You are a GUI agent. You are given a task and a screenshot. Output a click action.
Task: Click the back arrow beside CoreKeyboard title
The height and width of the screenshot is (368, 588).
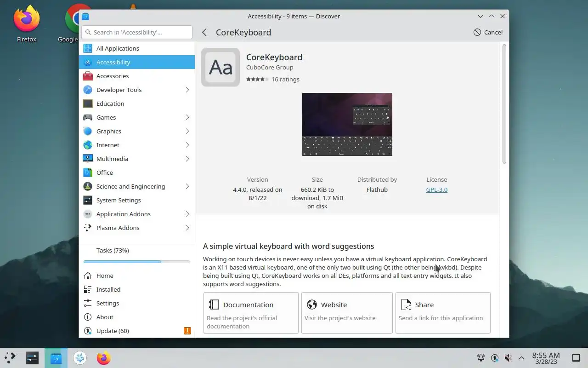coord(204,32)
